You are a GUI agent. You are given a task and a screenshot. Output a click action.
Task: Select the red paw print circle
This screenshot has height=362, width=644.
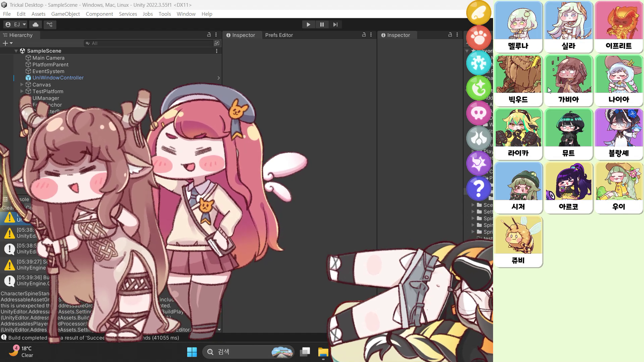479,38
